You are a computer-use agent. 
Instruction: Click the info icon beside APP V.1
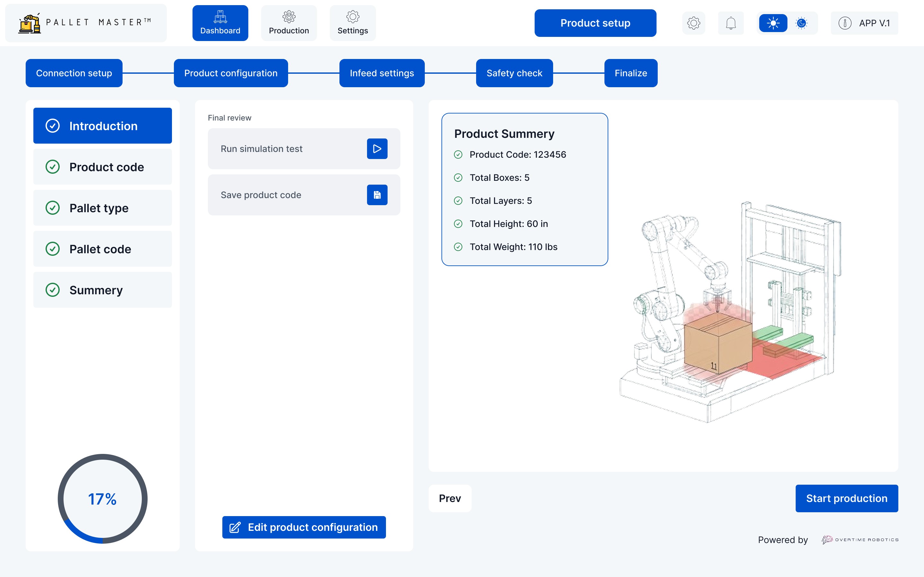click(844, 23)
